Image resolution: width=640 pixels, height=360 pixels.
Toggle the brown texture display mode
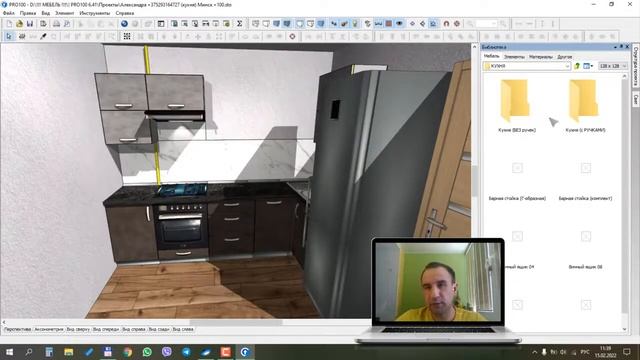tap(389, 24)
